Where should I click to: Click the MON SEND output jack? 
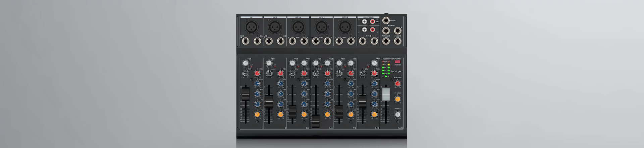point(386,41)
